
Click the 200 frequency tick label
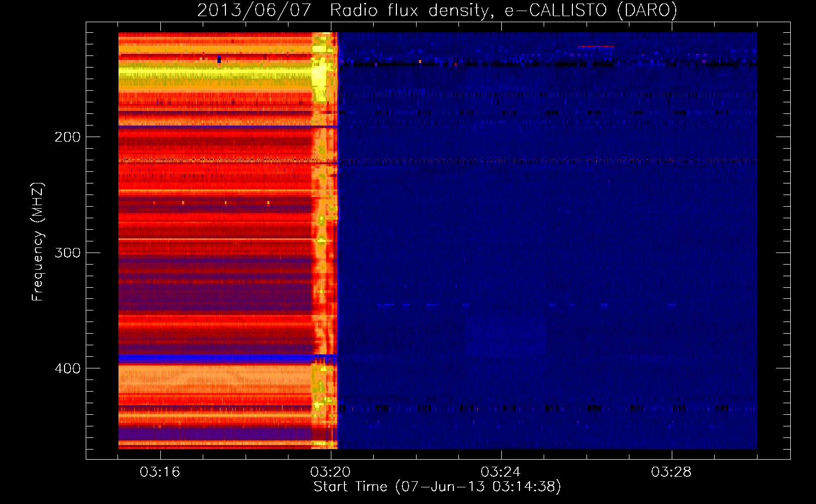(x=68, y=137)
